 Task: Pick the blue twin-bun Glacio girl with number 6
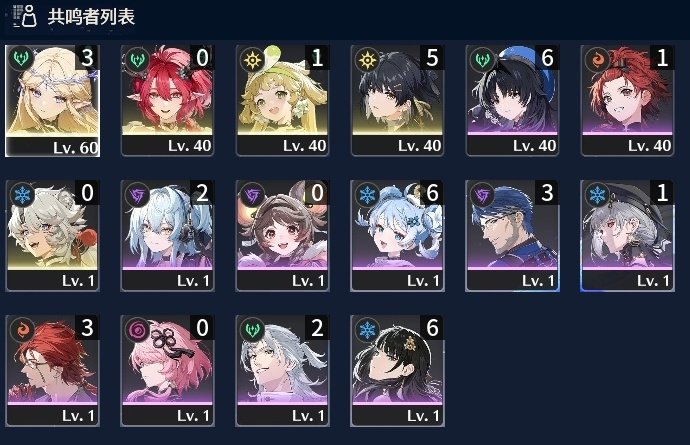coord(397,236)
